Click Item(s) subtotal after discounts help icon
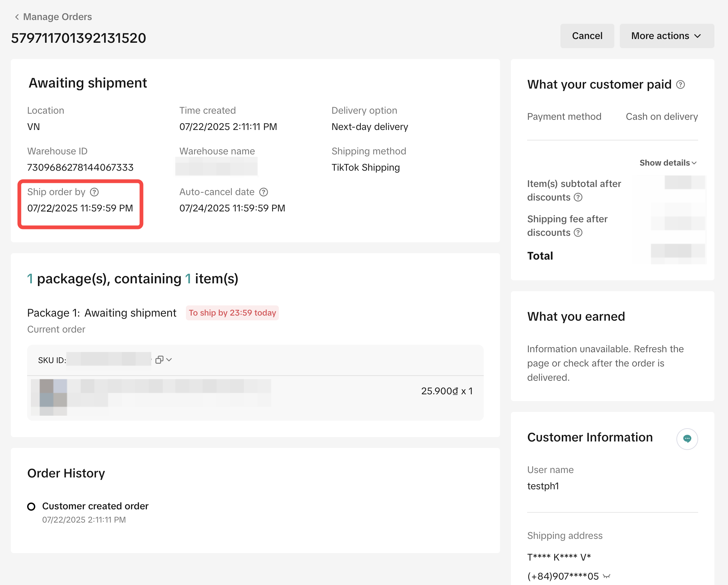The image size is (728, 585). click(578, 197)
